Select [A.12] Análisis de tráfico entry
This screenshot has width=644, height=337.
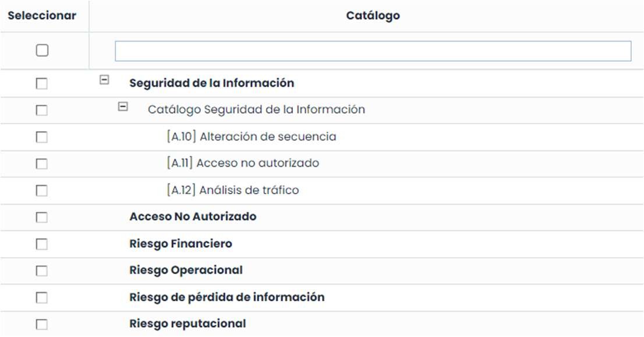coord(232,190)
